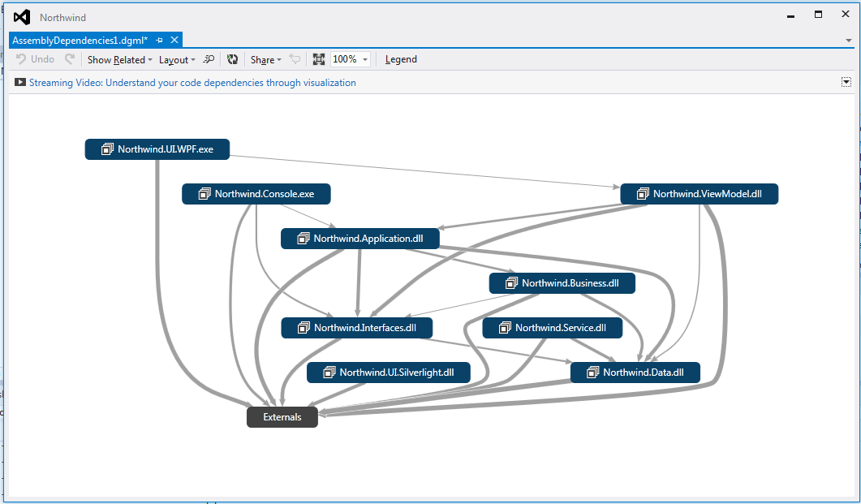Activate the Zoom to Fit toolbar icon

[317, 58]
